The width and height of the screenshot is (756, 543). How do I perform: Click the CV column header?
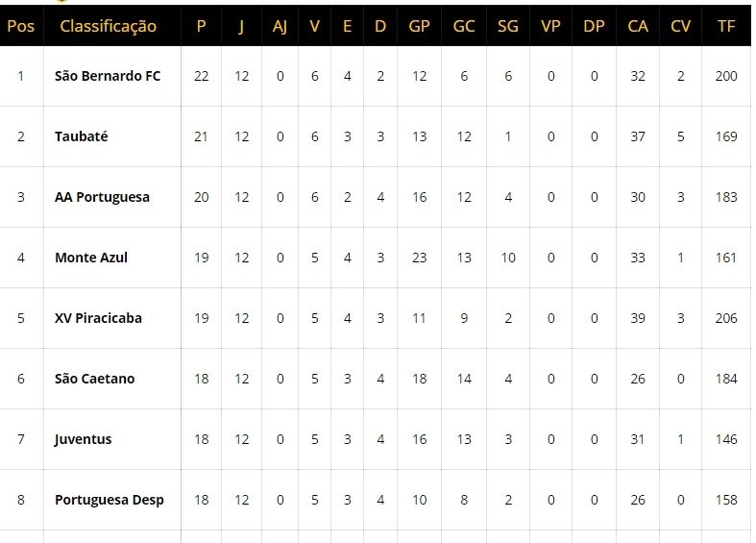click(680, 26)
